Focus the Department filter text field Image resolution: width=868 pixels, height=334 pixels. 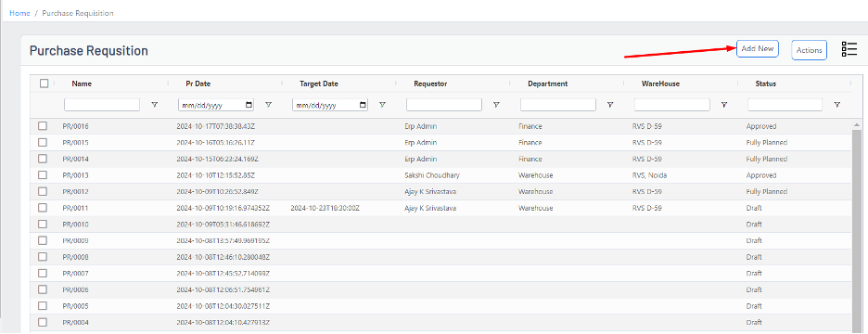558,105
